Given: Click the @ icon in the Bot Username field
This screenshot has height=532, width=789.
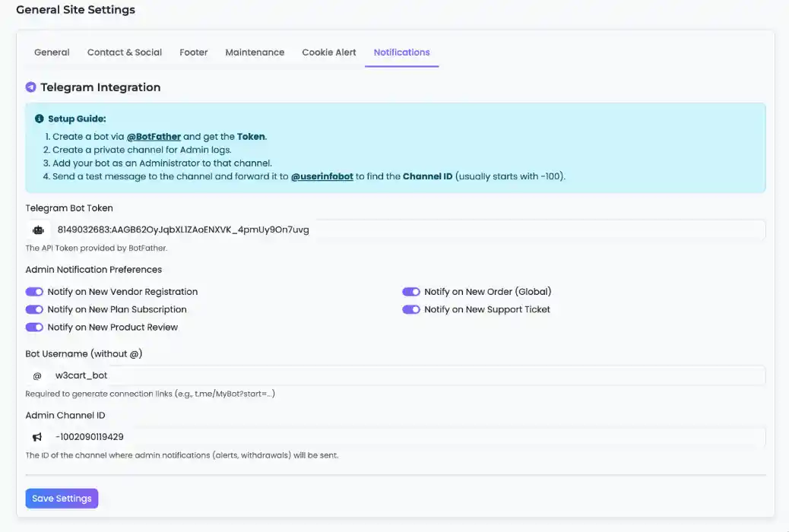Looking at the screenshot, I should (x=36, y=375).
